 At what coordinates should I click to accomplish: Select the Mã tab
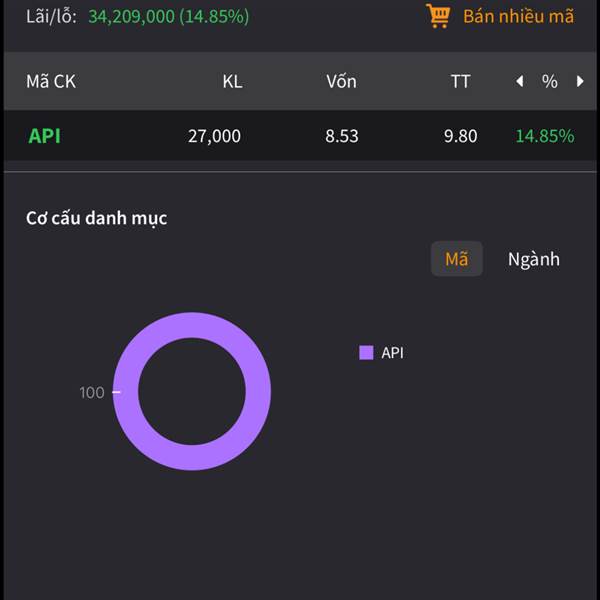click(x=457, y=259)
